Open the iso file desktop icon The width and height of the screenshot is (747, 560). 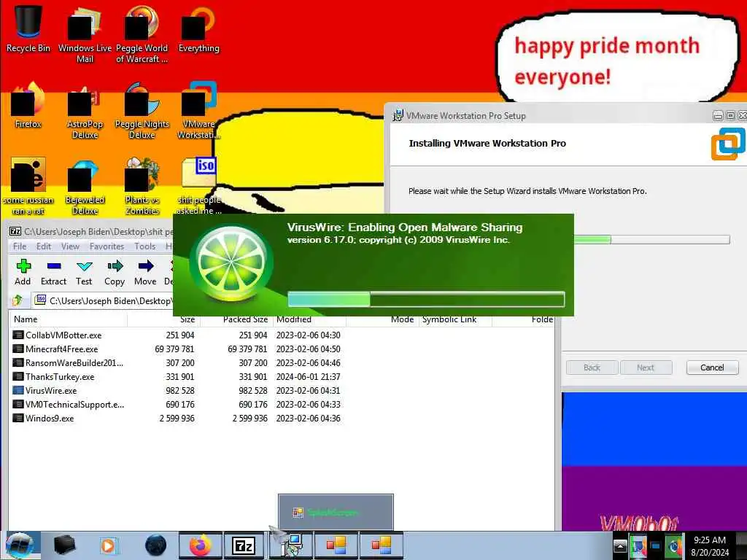pos(199,186)
